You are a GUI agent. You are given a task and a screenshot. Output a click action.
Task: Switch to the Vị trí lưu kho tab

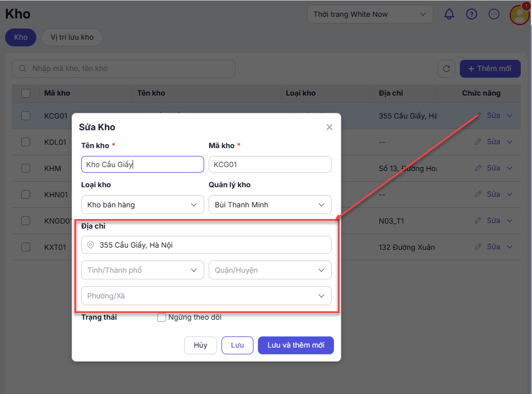pyautogui.click(x=72, y=37)
